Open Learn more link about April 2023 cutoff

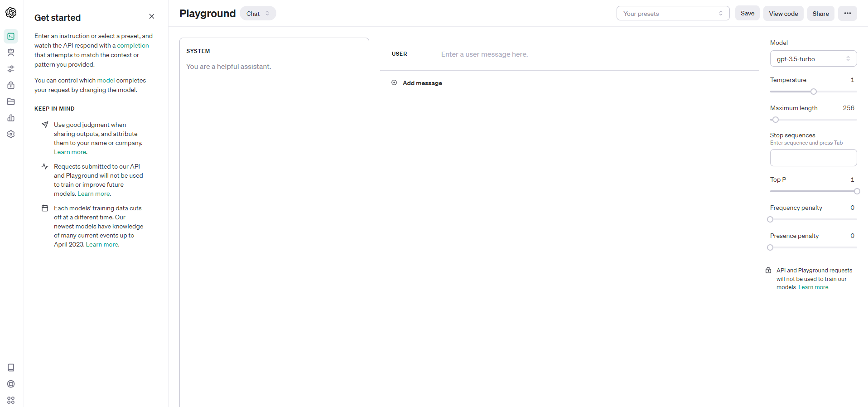pyautogui.click(x=102, y=244)
